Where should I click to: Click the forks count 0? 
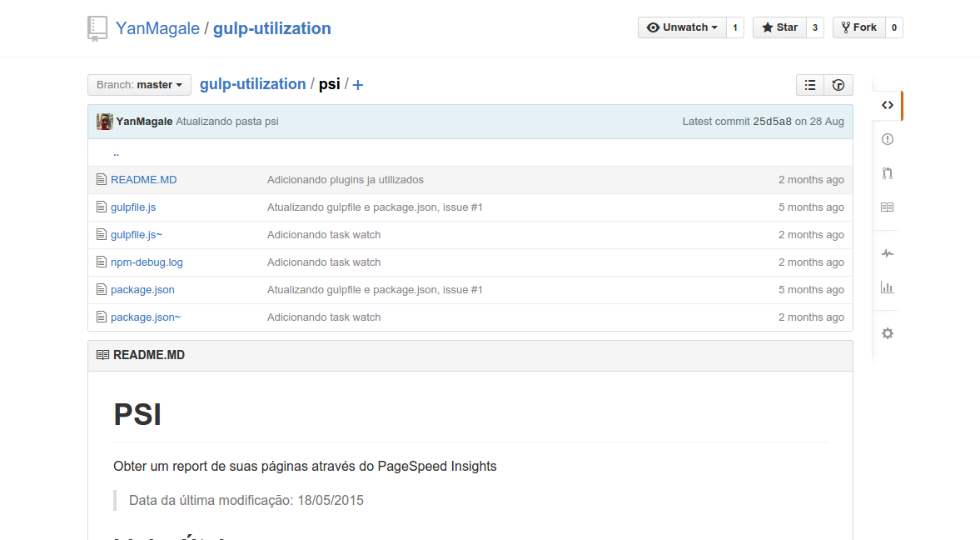894,27
